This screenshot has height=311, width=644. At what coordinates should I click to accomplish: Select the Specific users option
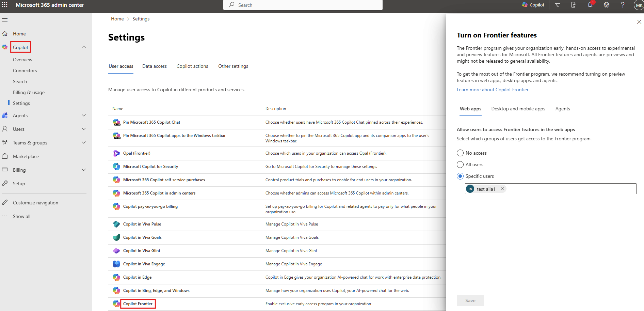click(460, 176)
